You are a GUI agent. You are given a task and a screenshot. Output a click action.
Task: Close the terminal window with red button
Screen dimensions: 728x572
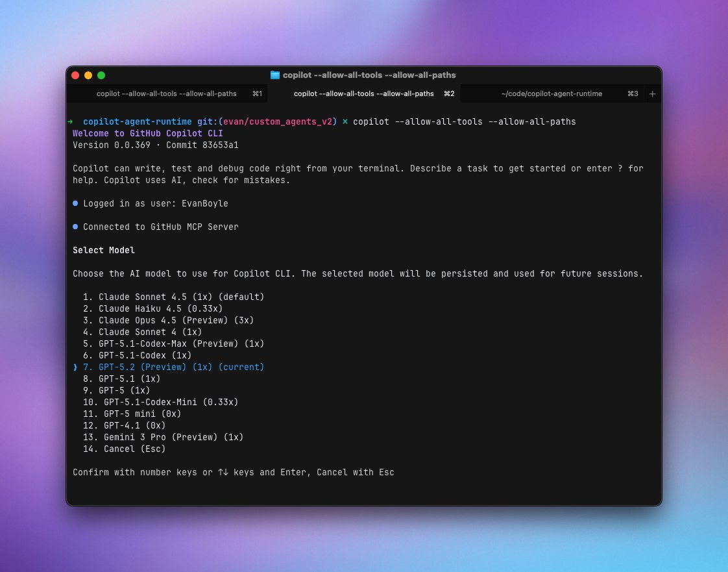(x=75, y=75)
